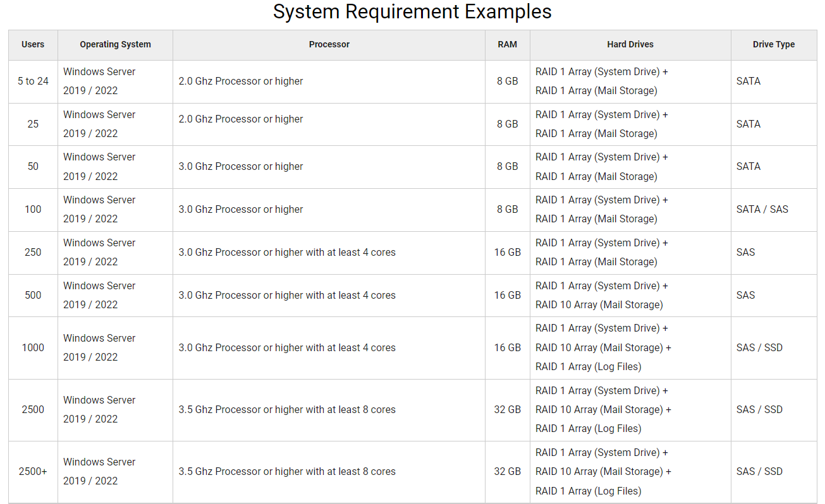This screenshot has height=504, width=825.
Task: Select "8 GB" in the 100 users row
Action: tap(507, 210)
